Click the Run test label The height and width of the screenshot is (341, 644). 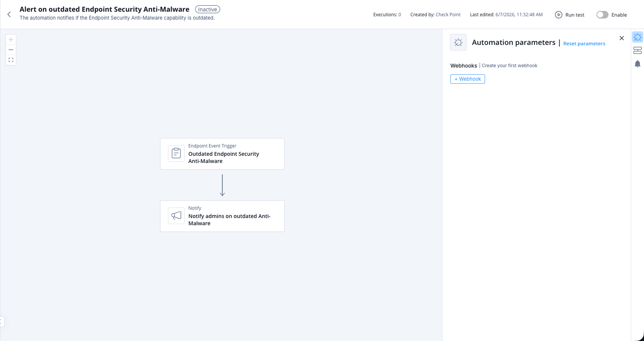click(x=574, y=15)
